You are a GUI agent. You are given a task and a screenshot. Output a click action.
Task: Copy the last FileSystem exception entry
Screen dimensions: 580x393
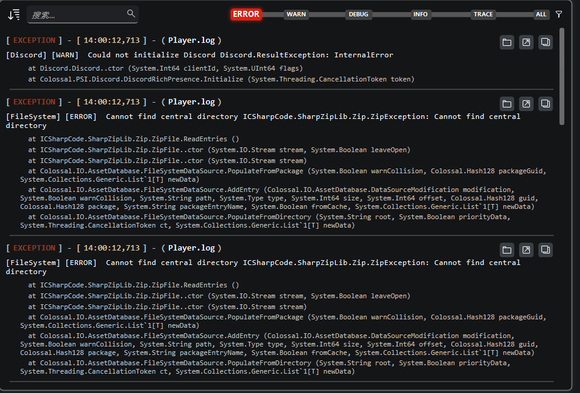545,250
